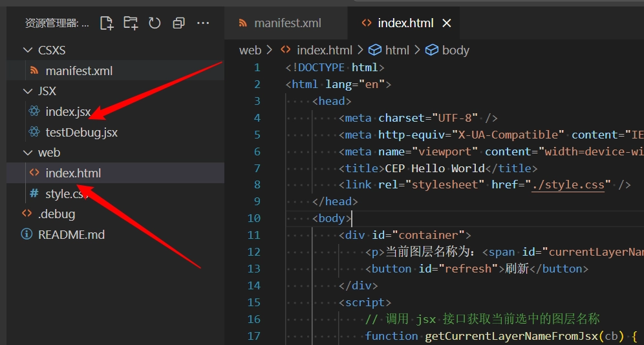
Task: Collapse the web folder in tree
Action: [x=27, y=153]
